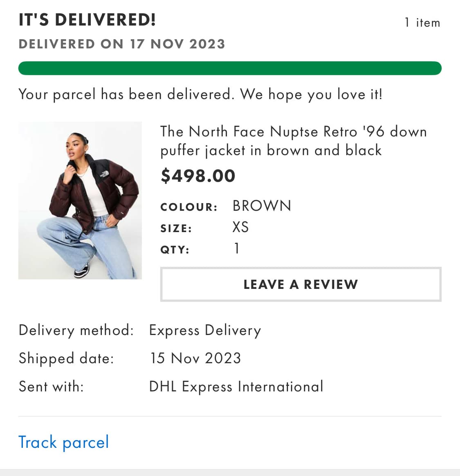This screenshot has height=476, width=460.
Task: Click the Delivered on 17 Nov 2023 text
Action: point(122,44)
